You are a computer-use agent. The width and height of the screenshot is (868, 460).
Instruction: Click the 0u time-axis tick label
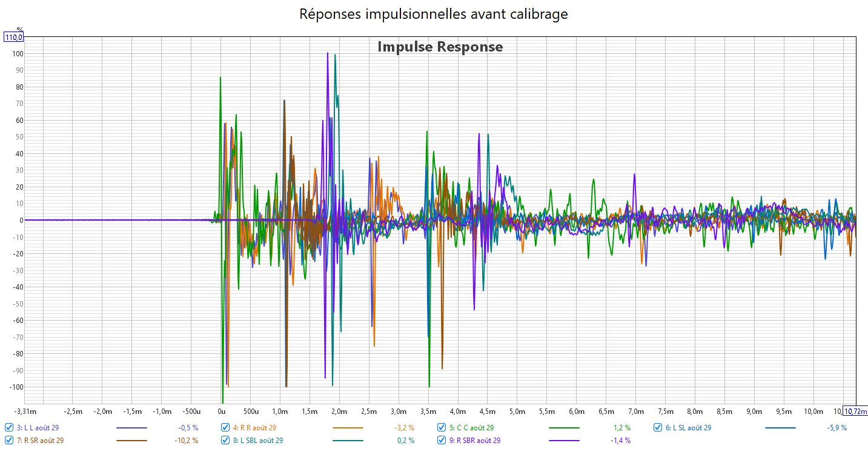tap(222, 412)
